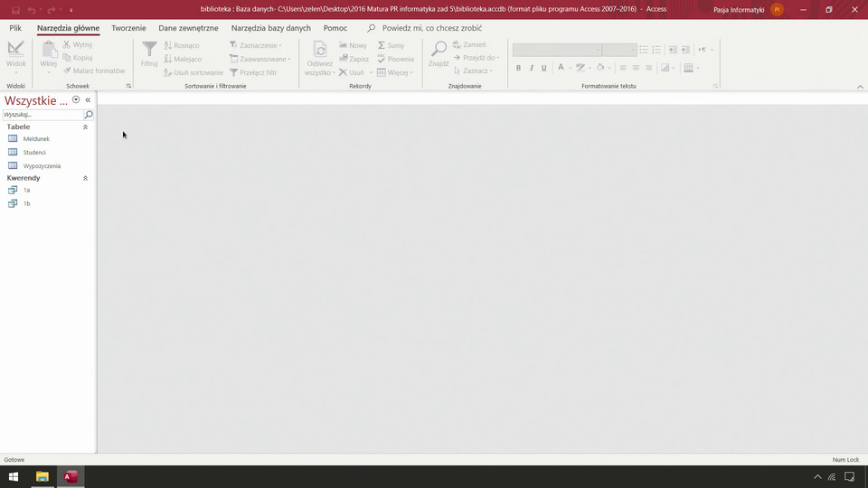The image size is (868, 488).
Task: Open the Wszystkie navigation pane dropdown menu
Action: [x=76, y=100]
